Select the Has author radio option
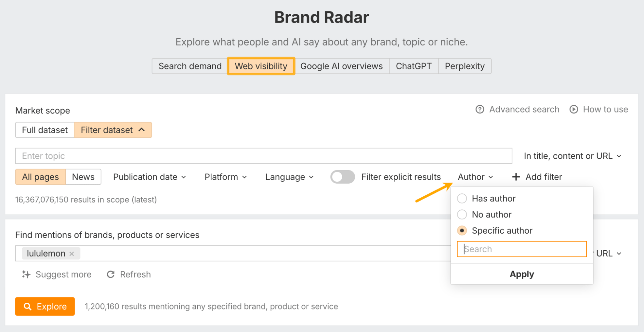Image resolution: width=644 pixels, height=332 pixels. pyautogui.click(x=462, y=198)
